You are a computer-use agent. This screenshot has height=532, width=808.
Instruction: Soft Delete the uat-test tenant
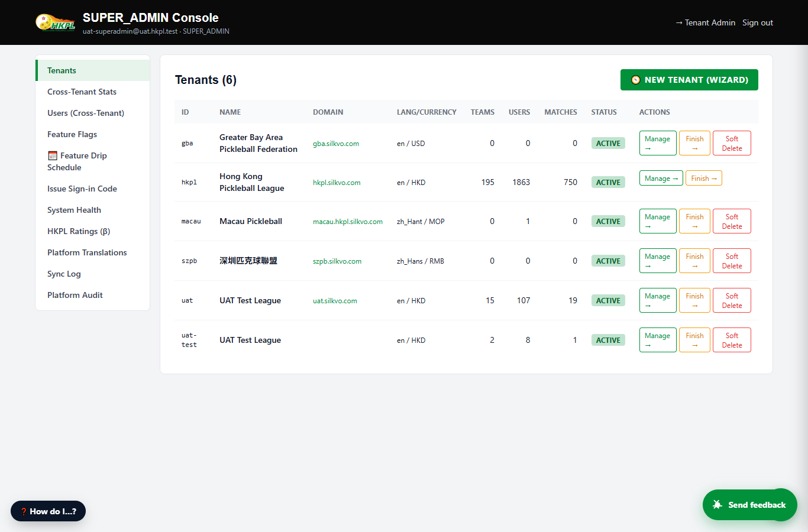(x=732, y=340)
